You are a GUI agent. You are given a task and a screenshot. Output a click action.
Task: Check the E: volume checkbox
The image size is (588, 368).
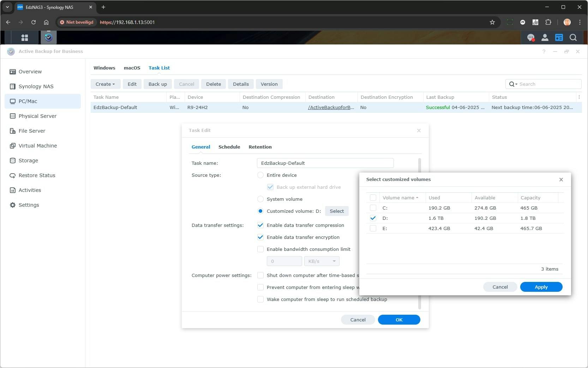(373, 228)
